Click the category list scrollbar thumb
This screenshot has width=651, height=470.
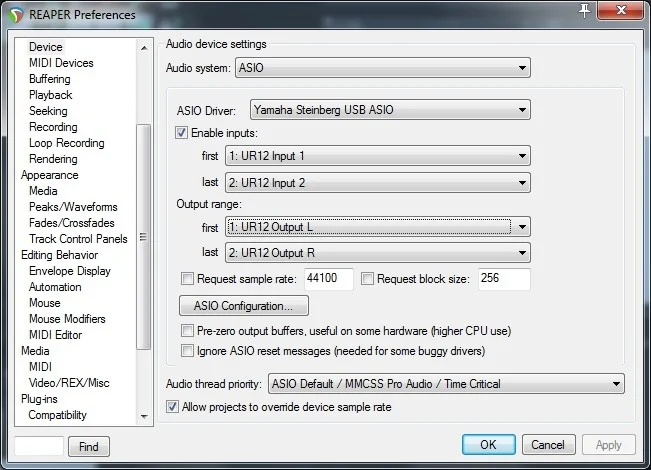(144, 237)
